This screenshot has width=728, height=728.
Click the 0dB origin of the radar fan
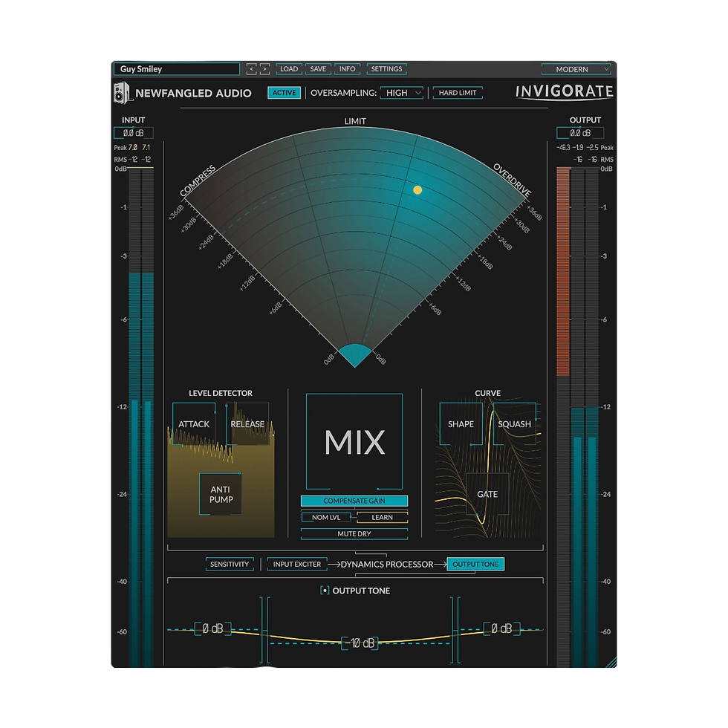[355, 356]
